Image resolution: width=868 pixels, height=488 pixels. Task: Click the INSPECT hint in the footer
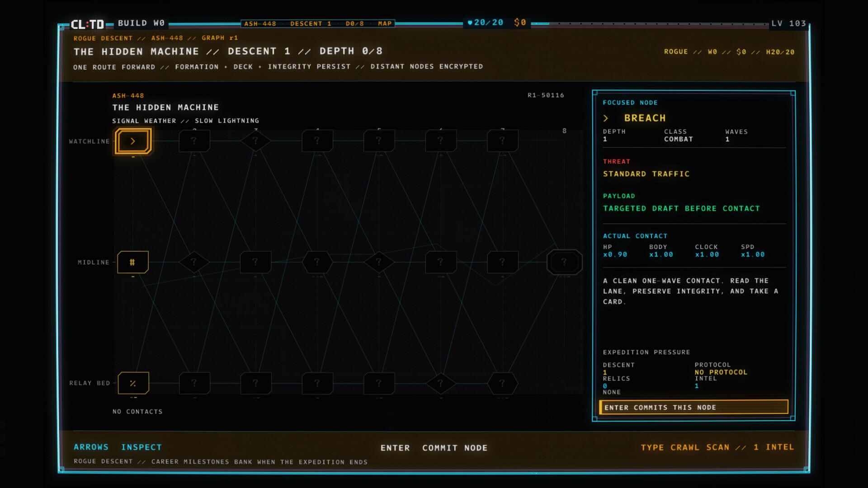[x=142, y=447]
